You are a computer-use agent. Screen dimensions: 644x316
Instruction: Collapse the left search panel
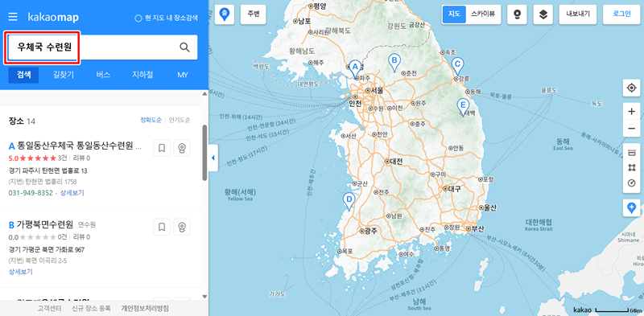(x=213, y=158)
